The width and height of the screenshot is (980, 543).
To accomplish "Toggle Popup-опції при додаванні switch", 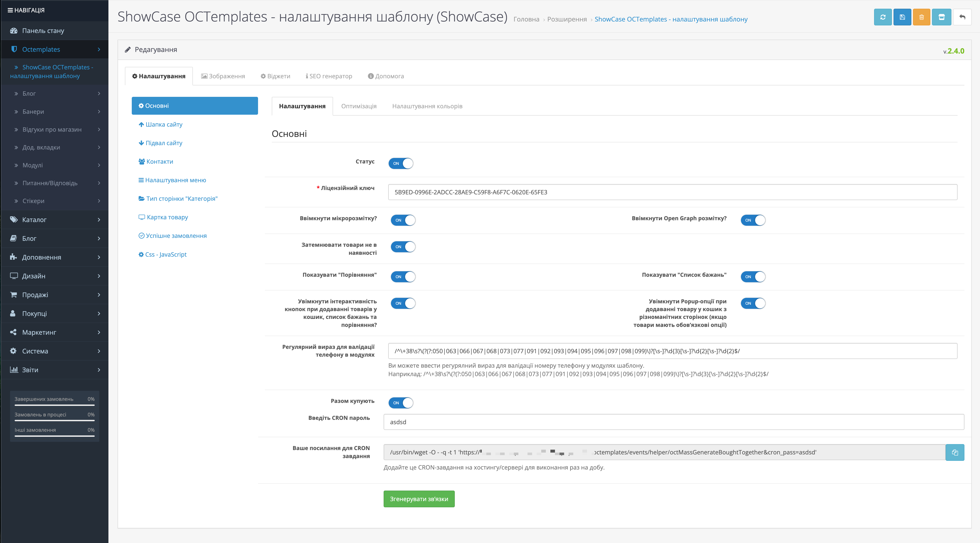I will tap(753, 304).
